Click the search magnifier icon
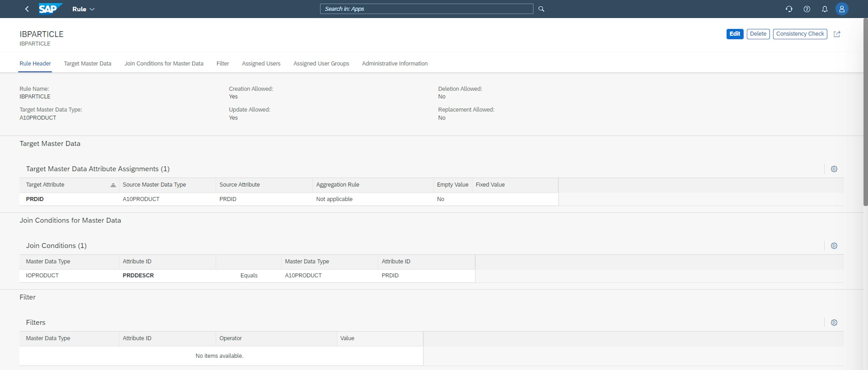Image resolution: width=868 pixels, height=370 pixels. [x=541, y=9]
